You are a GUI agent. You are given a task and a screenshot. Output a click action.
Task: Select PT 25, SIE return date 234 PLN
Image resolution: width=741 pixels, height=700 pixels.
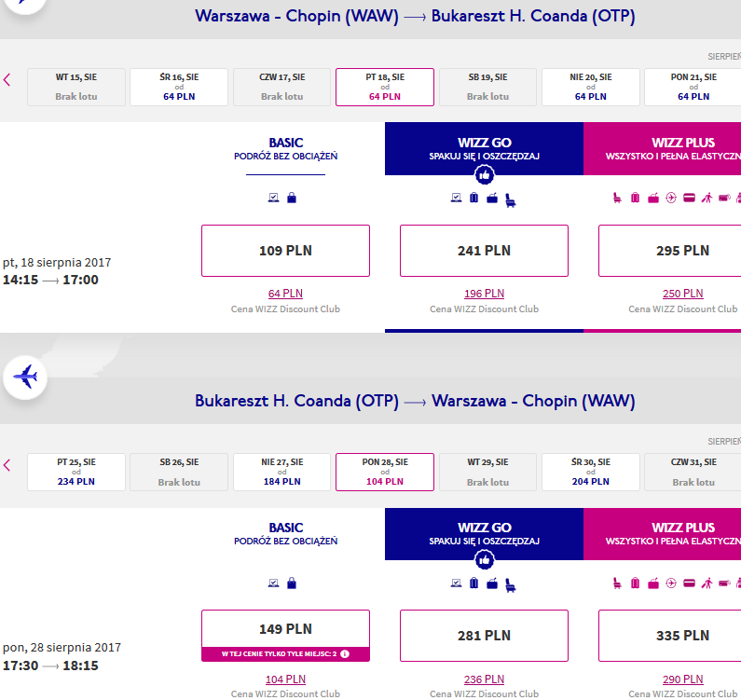(x=76, y=473)
